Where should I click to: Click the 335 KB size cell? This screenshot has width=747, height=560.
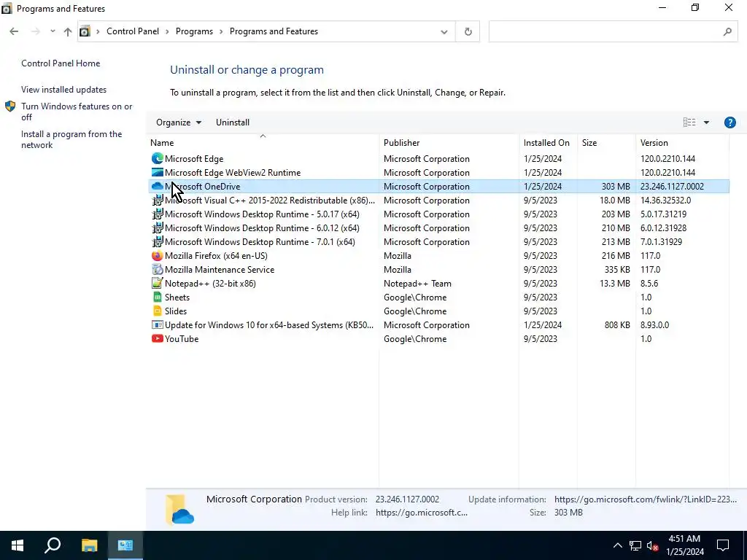[x=617, y=270]
